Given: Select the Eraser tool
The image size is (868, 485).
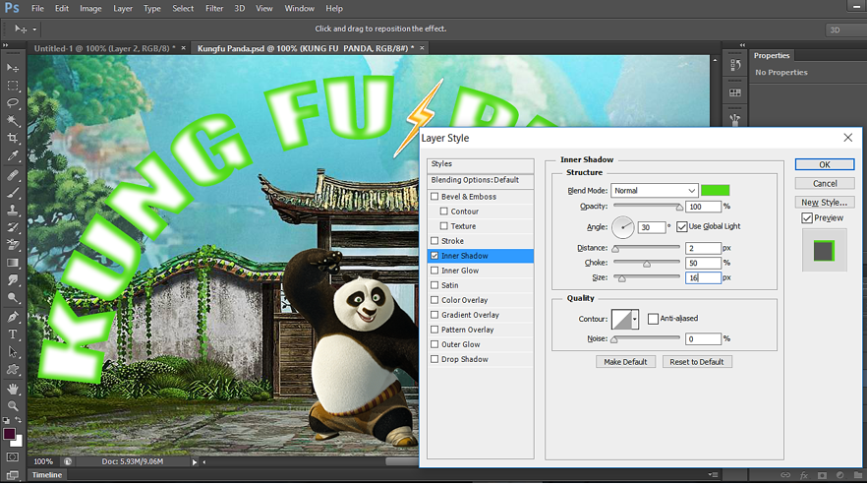Looking at the screenshot, I should point(13,245).
